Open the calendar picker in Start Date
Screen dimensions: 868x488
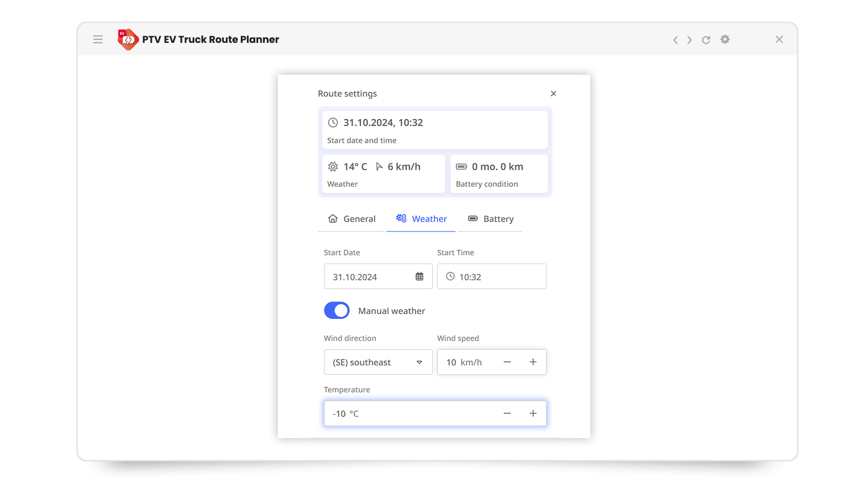pyautogui.click(x=419, y=277)
